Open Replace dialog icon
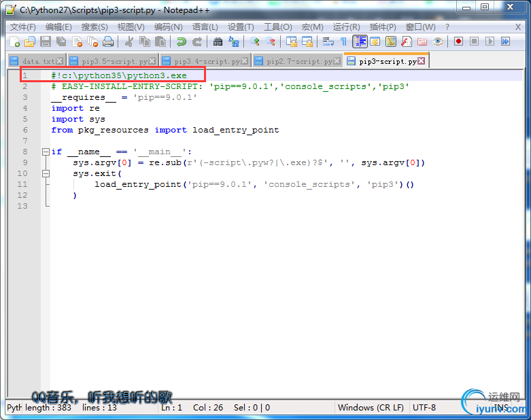This screenshot has width=531, height=420. pyautogui.click(x=234, y=41)
